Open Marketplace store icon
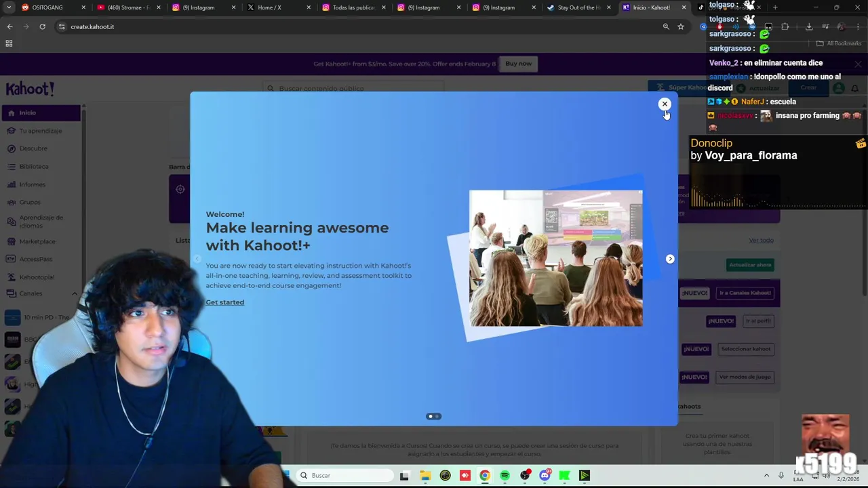 click(11, 241)
